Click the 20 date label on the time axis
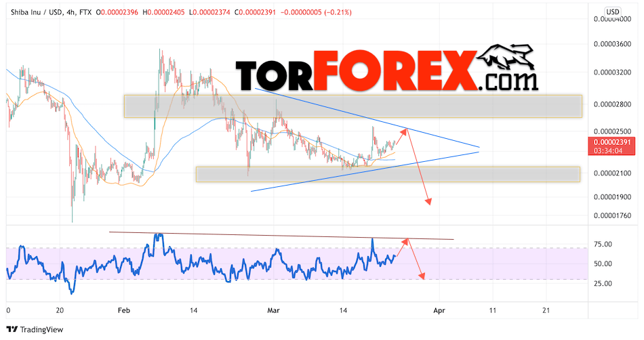The height and width of the screenshot is (340, 644). pyautogui.click(x=60, y=310)
